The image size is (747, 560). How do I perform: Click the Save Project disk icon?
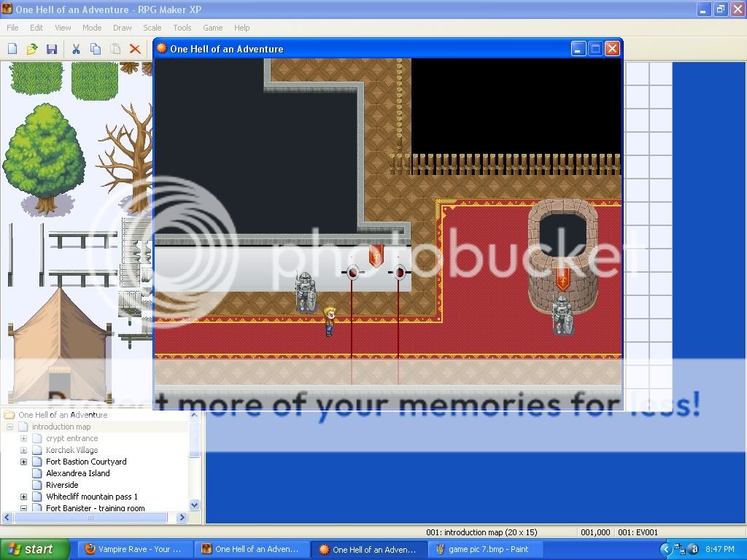(x=52, y=49)
